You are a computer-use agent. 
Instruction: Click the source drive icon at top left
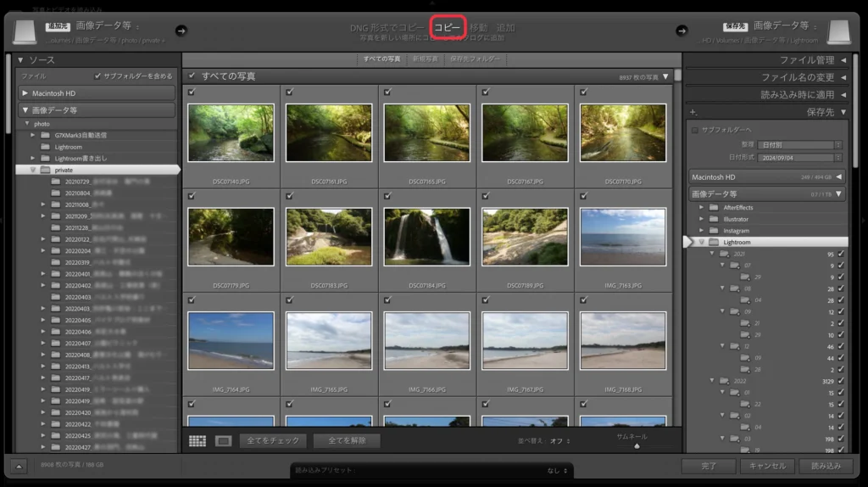tap(26, 32)
